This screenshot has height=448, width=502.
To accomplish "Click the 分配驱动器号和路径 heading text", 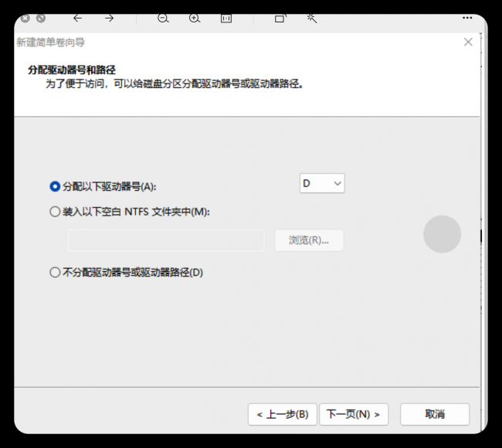I will tap(72, 70).
